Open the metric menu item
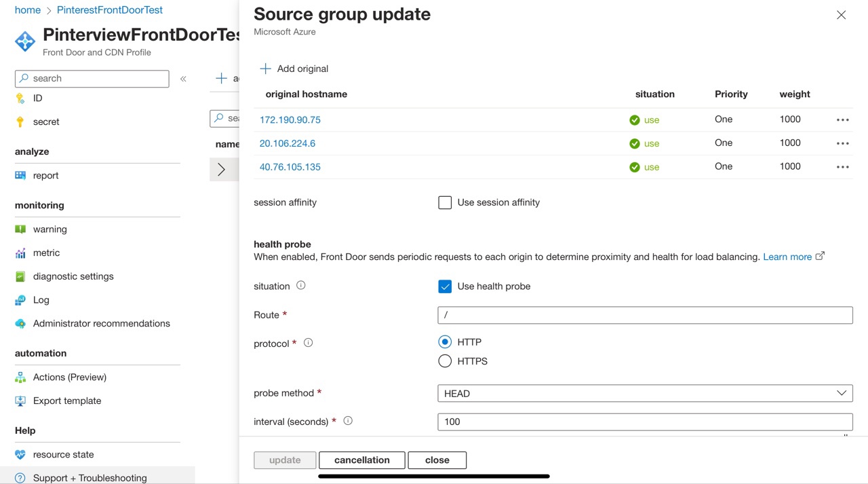Viewport: 868px width, 484px height. pos(46,253)
